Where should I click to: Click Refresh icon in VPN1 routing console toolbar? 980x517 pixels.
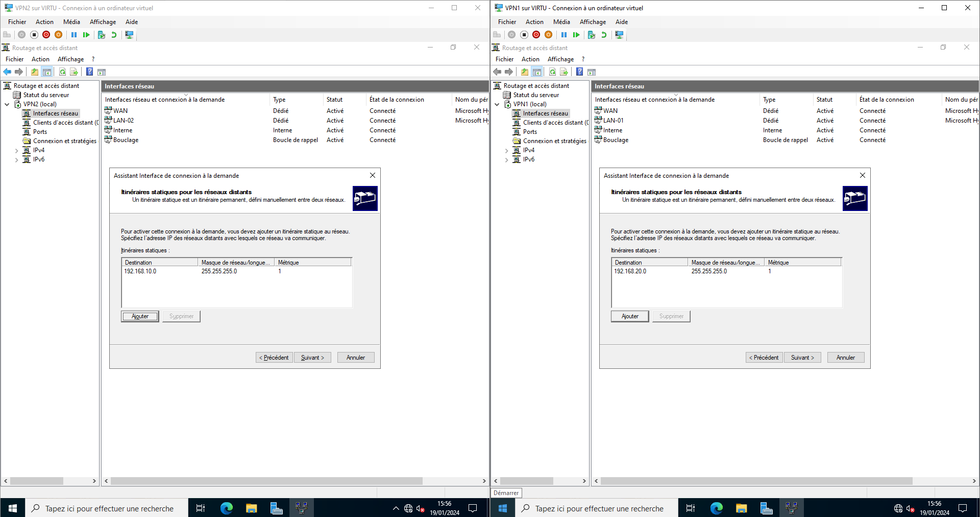(x=552, y=72)
